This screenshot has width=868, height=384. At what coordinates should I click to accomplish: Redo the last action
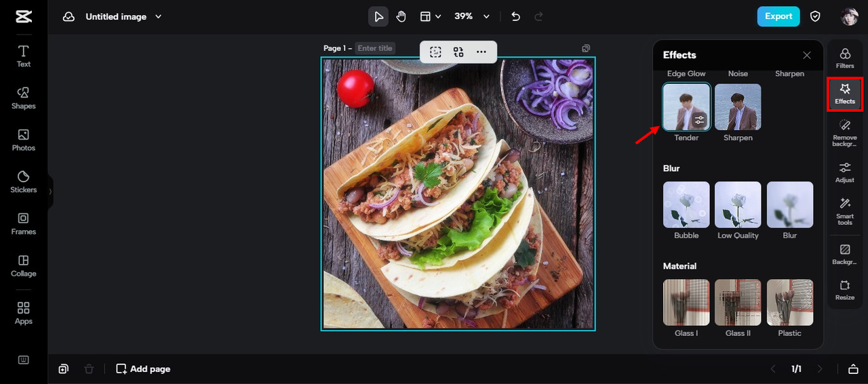[x=539, y=16]
